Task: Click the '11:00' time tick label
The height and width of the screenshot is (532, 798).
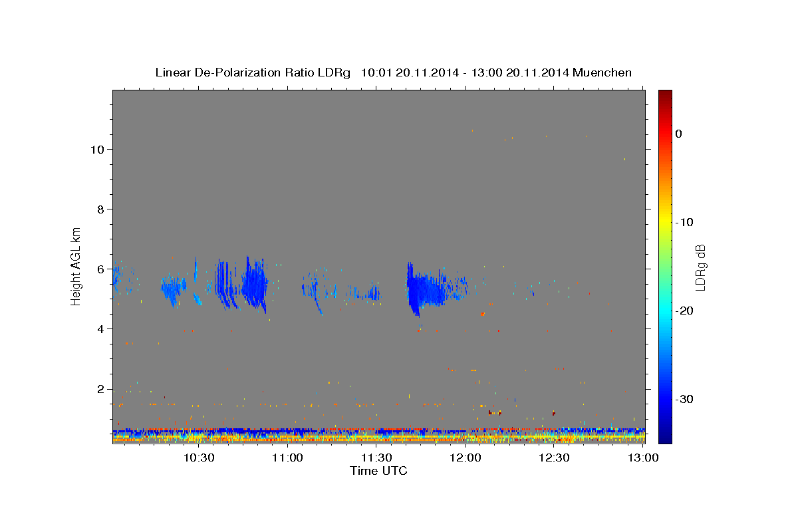Action: tap(287, 458)
